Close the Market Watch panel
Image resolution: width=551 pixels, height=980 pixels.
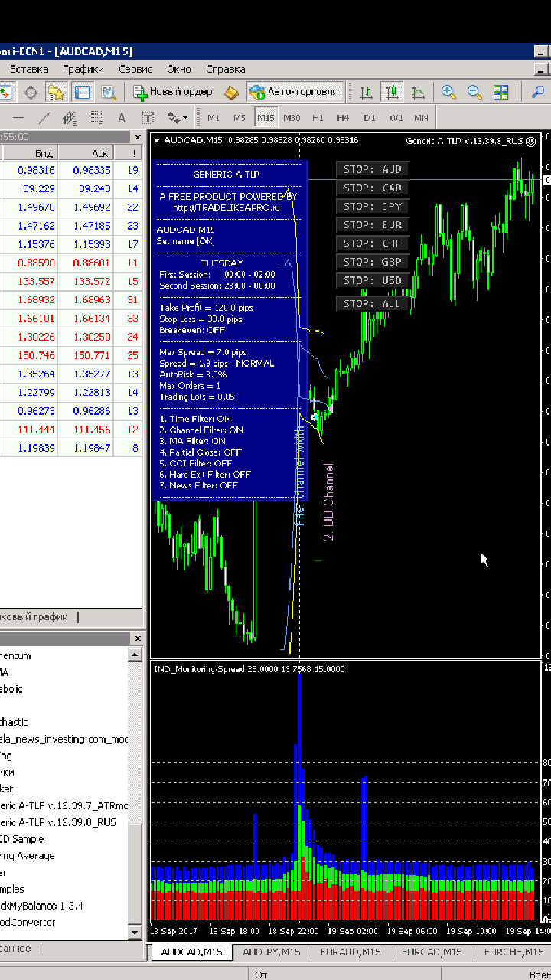[137, 137]
